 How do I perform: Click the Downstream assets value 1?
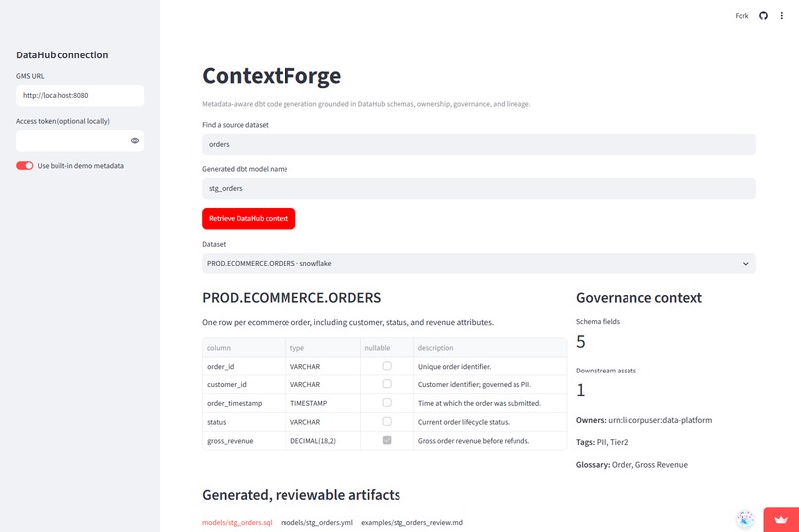coord(580,390)
